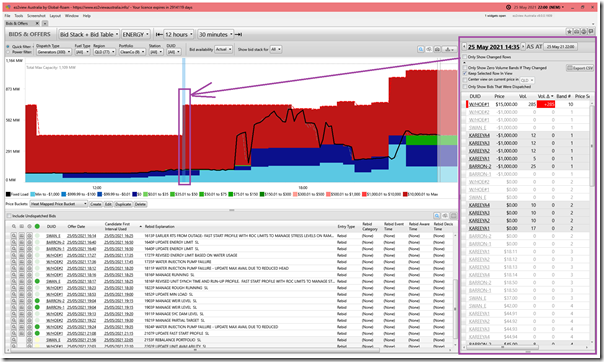Click the Delete price bucket button
This screenshot has width=604, height=362.
tap(140, 204)
